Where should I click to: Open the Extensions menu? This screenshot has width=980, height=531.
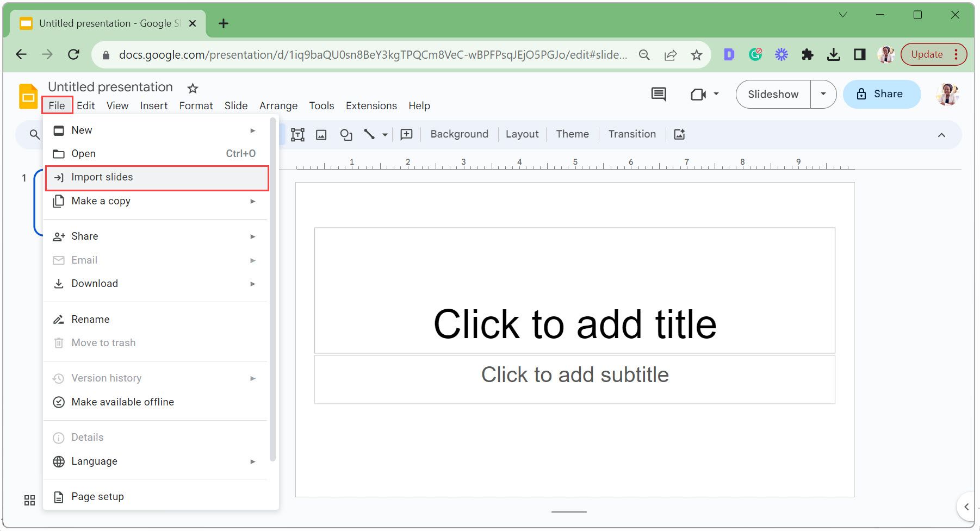371,105
